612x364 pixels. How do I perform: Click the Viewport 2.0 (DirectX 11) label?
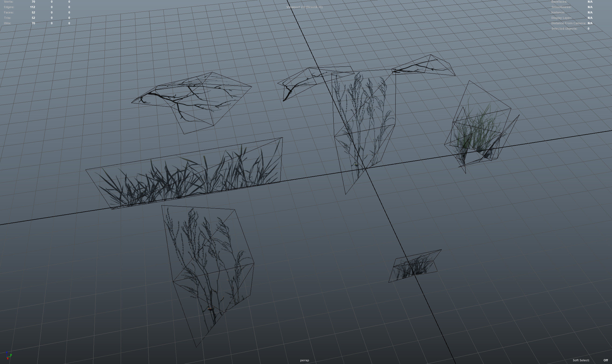pos(304,7)
